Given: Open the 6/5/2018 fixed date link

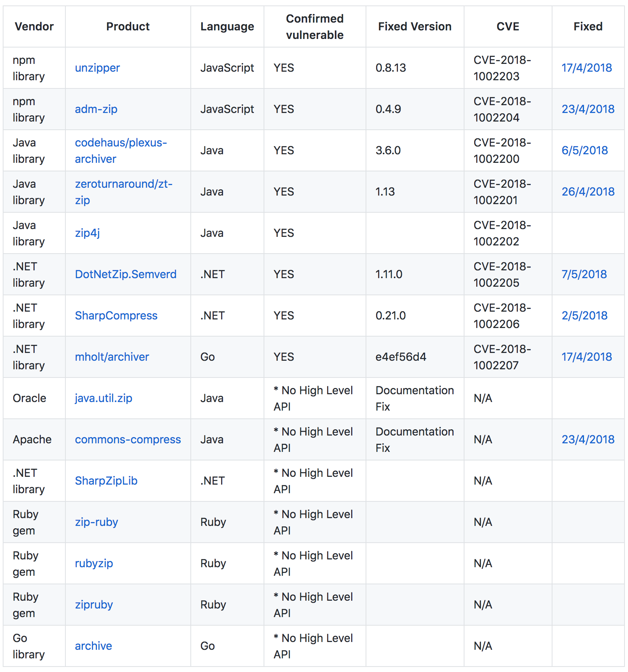Looking at the screenshot, I should pyautogui.click(x=584, y=150).
